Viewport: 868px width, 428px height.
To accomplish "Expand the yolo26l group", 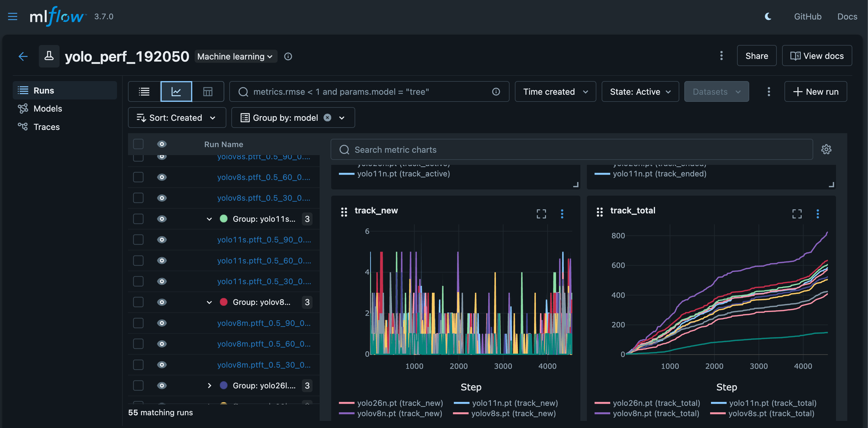I will pyautogui.click(x=209, y=386).
